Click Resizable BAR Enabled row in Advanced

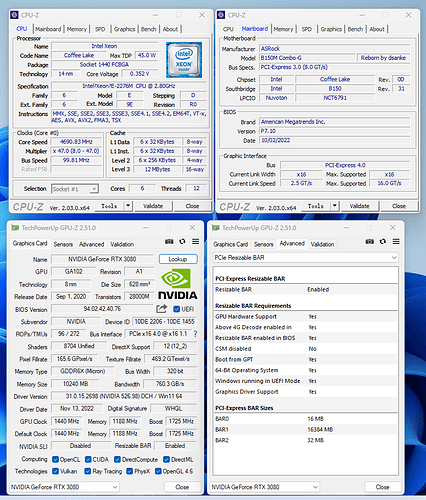[x=306, y=289]
